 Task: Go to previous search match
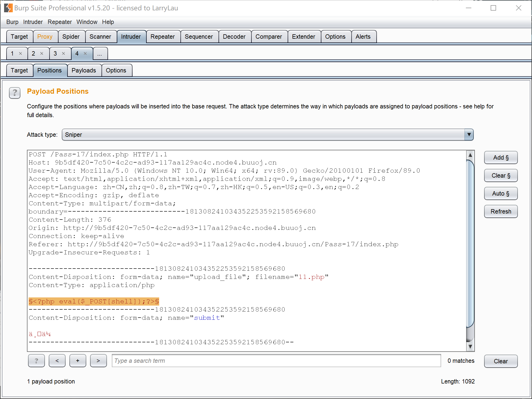coord(57,361)
